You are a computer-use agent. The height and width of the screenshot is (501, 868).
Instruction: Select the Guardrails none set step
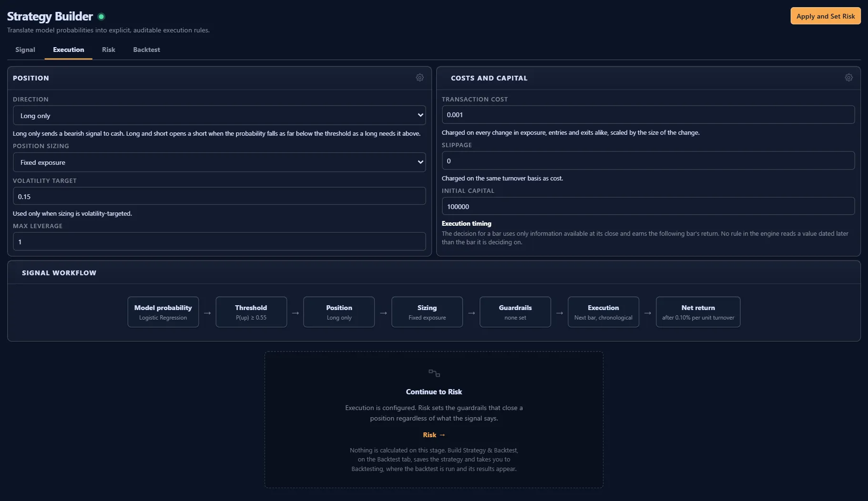pos(515,312)
